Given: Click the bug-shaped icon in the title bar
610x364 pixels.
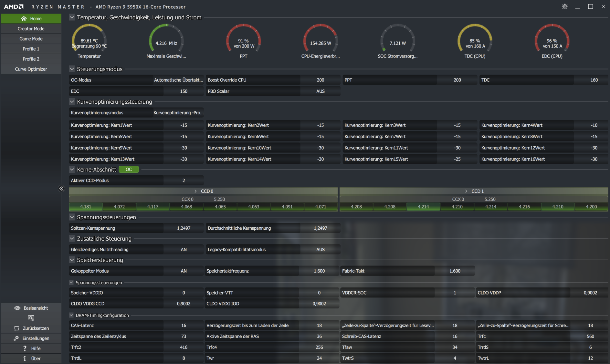Looking at the screenshot, I should click(x=564, y=6).
